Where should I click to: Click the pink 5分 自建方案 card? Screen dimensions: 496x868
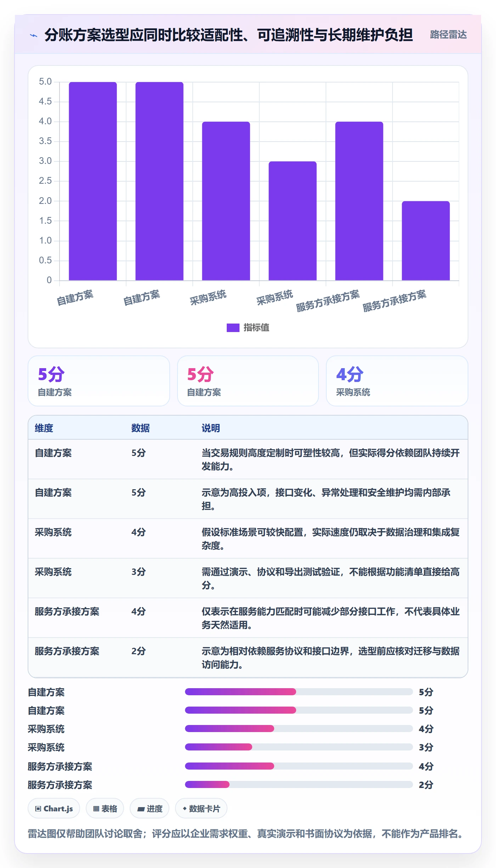(248, 381)
